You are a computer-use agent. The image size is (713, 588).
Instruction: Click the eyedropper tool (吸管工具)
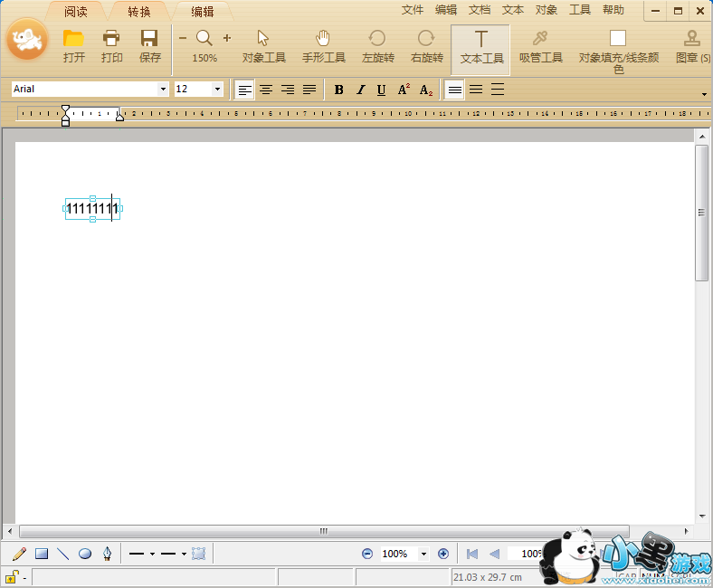pyautogui.click(x=540, y=45)
